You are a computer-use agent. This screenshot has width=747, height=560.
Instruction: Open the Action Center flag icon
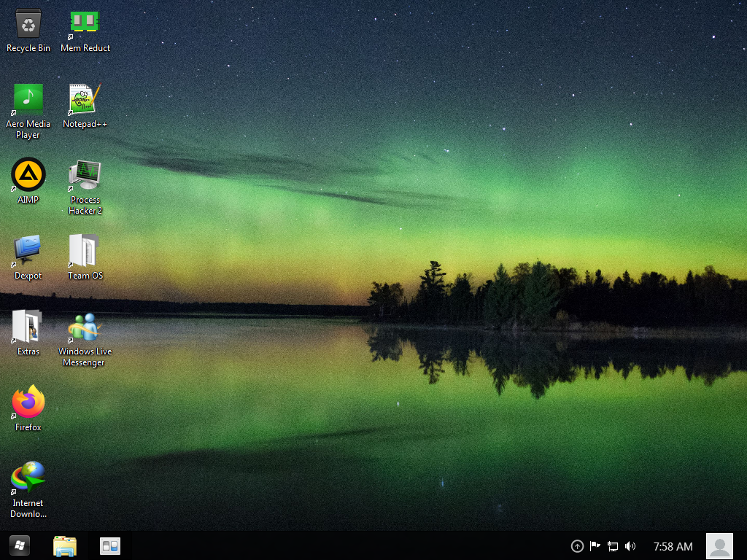(595, 546)
